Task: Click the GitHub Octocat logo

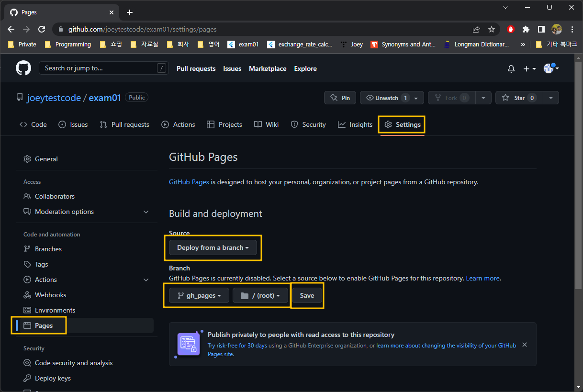Action: (x=23, y=68)
